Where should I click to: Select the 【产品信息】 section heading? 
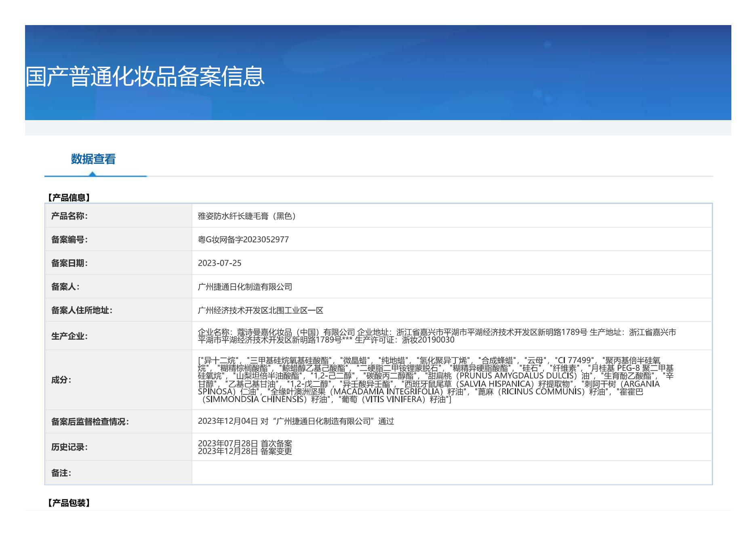click(x=68, y=197)
